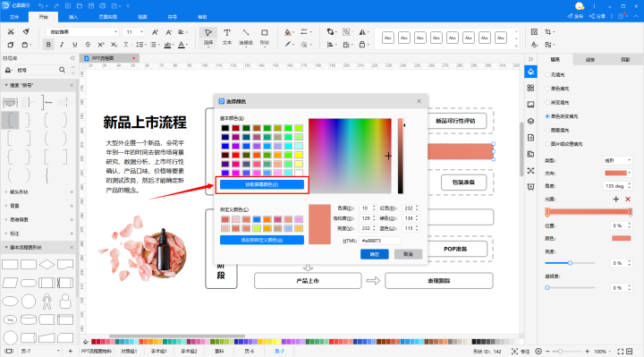The width and height of the screenshot is (644, 357).
Task: Click the red X to delete gradient stop
Action: tap(628, 200)
